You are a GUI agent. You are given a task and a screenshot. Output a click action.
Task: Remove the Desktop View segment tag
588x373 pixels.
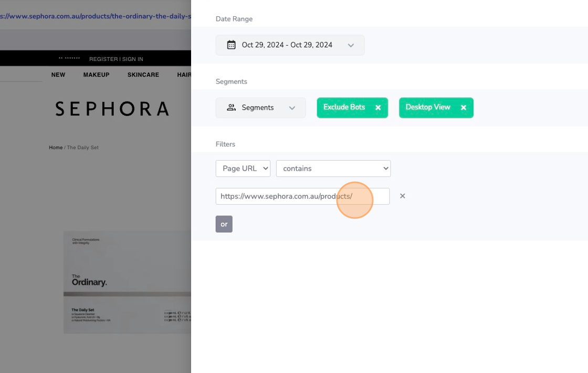[x=464, y=108]
